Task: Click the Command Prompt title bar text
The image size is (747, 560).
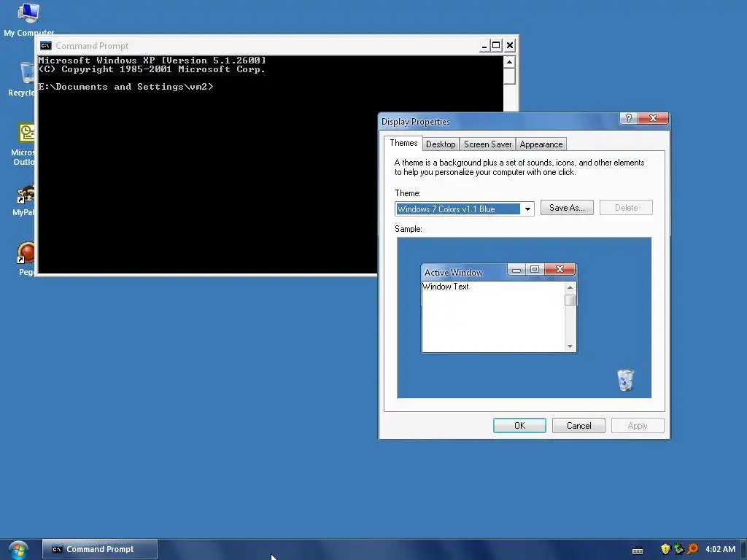Action: pyautogui.click(x=92, y=46)
